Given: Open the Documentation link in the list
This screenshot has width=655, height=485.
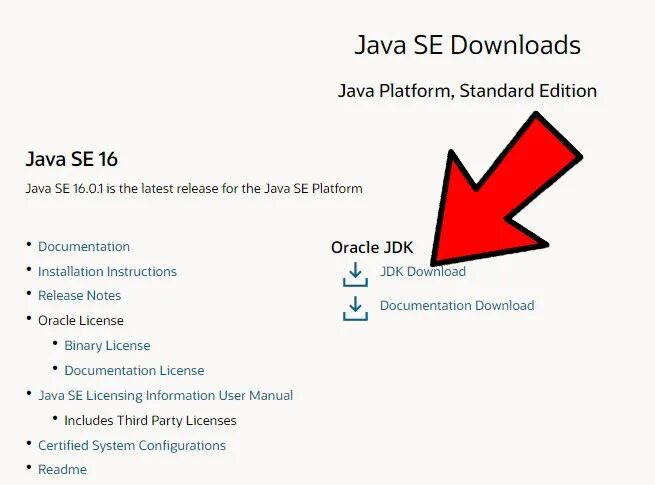Looking at the screenshot, I should (x=84, y=246).
